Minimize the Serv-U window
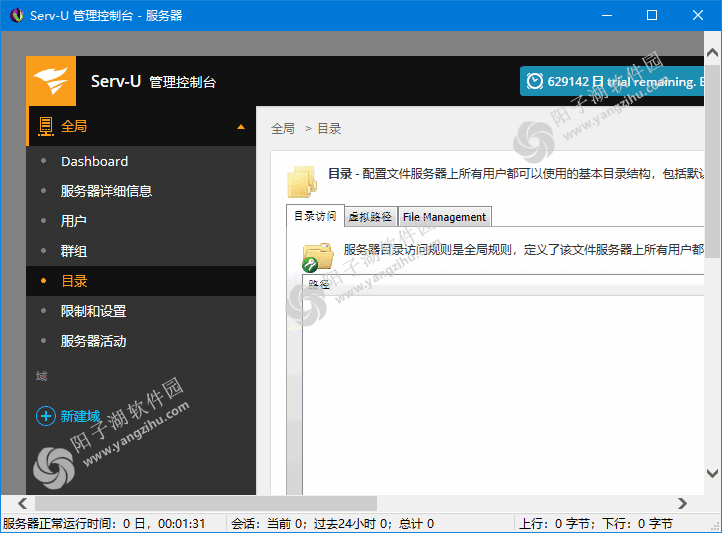 [x=607, y=15]
